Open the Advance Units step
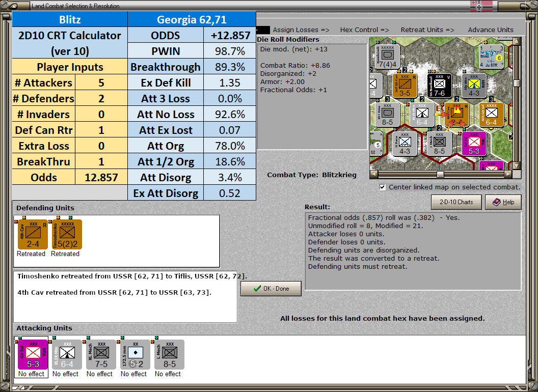The image size is (538, 392). (x=491, y=30)
